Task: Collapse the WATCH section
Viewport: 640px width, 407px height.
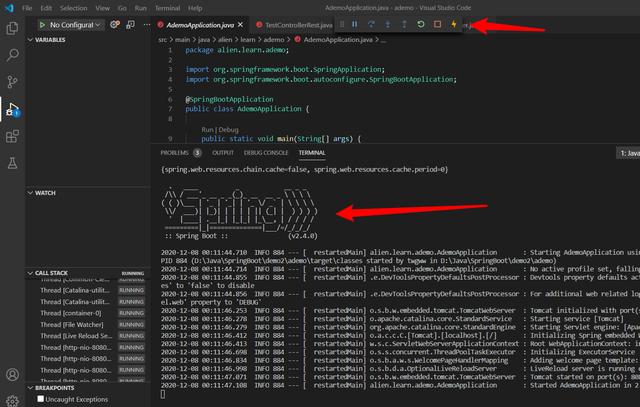Action: 30,193
